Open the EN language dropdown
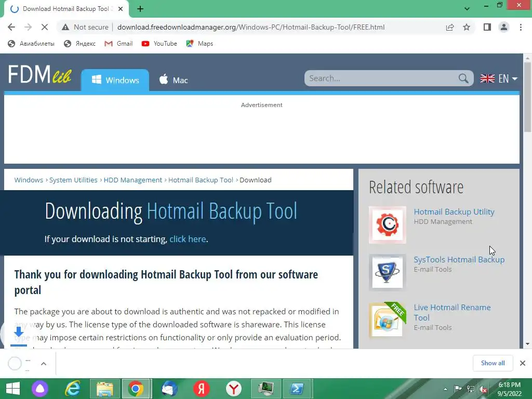 click(499, 78)
